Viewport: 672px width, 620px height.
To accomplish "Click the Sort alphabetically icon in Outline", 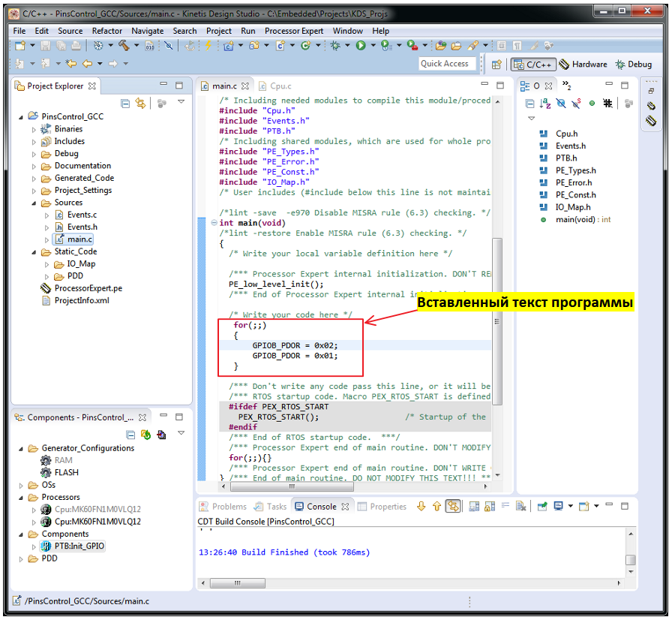I will point(545,104).
